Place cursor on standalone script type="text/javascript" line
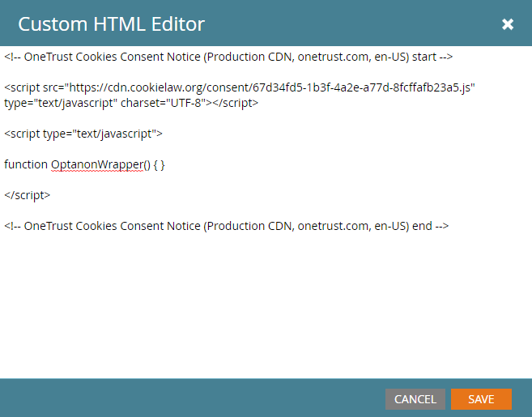The height and width of the screenshot is (417, 532). point(83,133)
